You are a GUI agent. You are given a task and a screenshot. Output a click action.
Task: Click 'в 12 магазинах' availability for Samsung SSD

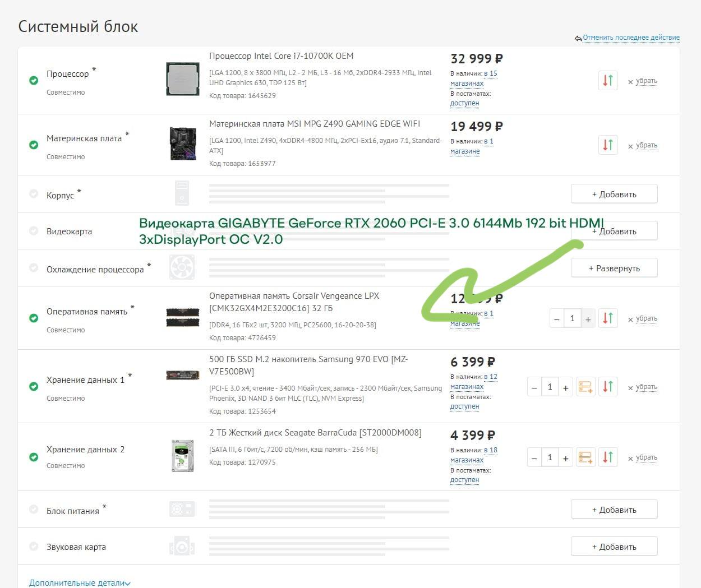click(473, 382)
